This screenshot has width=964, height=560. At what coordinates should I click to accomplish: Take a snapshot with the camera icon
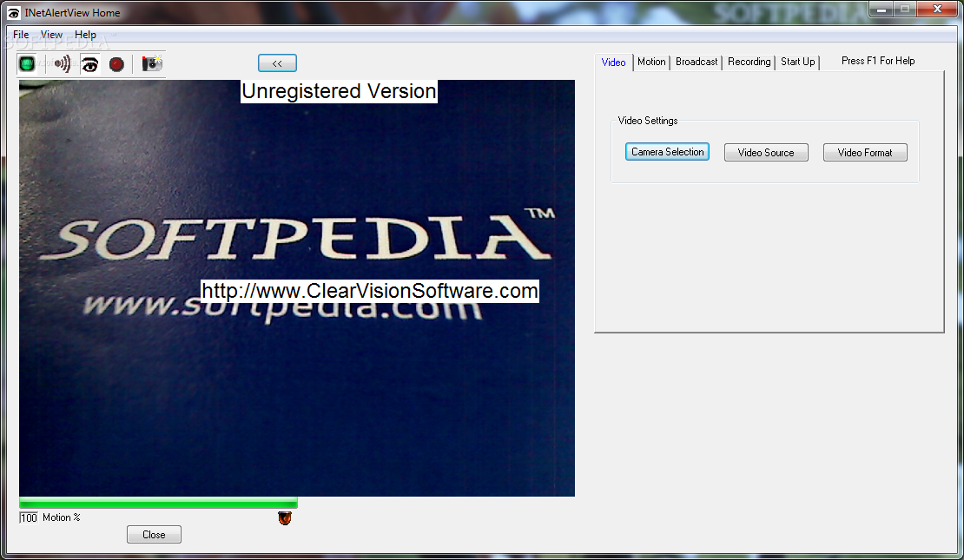(x=152, y=63)
